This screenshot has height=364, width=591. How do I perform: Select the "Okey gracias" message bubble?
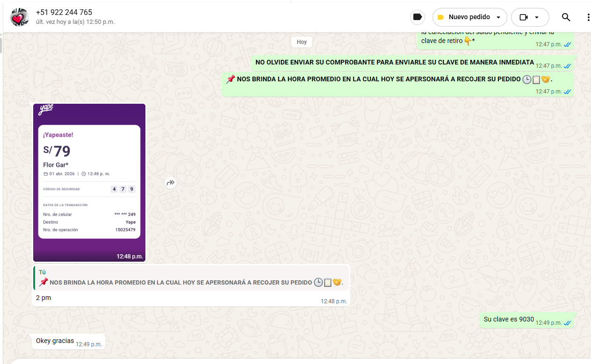pyautogui.click(x=55, y=341)
